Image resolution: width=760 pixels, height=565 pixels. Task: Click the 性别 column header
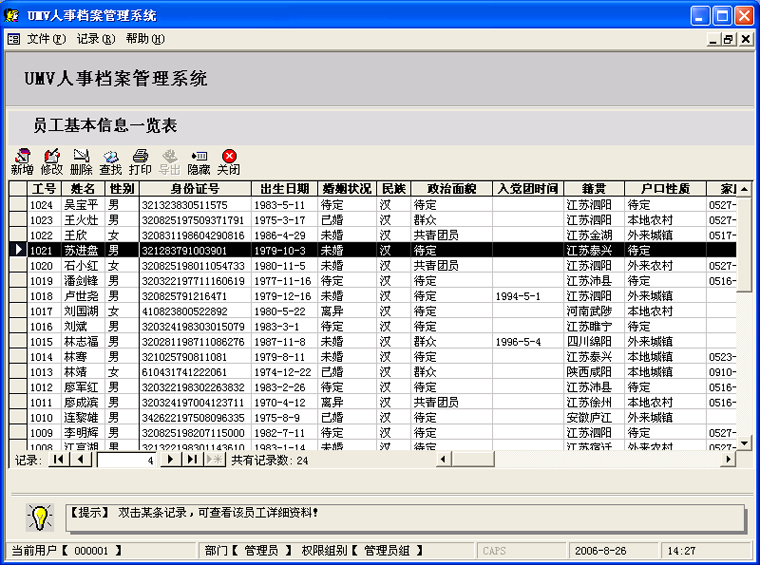pos(122,188)
